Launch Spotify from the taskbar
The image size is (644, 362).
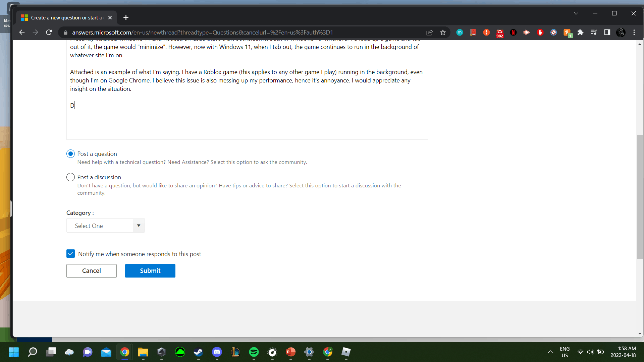coord(254,352)
